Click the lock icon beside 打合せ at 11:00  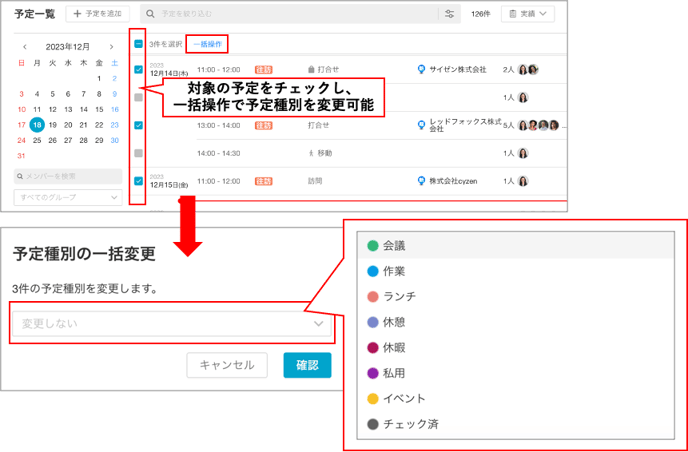coord(311,69)
